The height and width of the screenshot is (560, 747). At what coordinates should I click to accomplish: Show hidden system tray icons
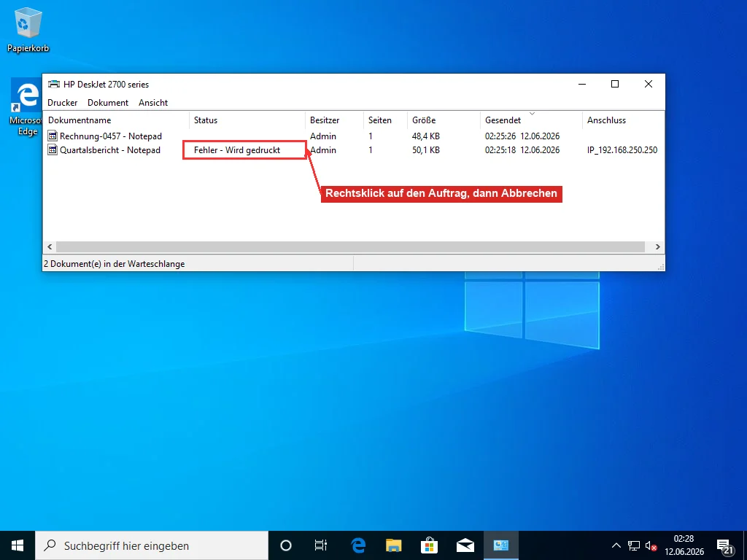[616, 545]
